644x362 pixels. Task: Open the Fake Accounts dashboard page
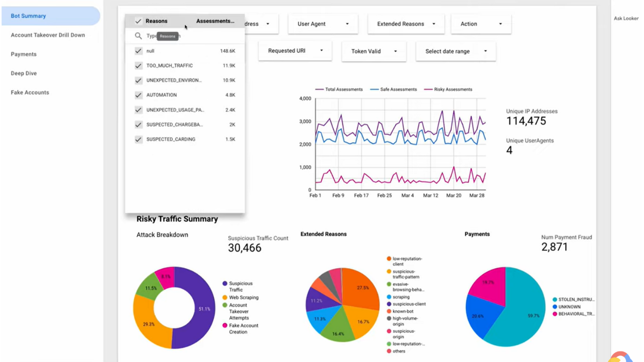pos(29,92)
